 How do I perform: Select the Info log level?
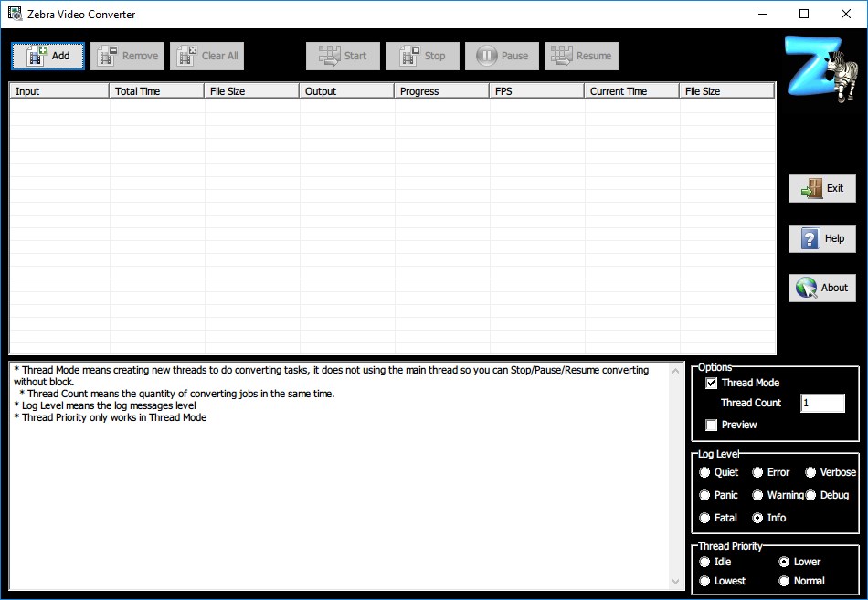coord(757,518)
